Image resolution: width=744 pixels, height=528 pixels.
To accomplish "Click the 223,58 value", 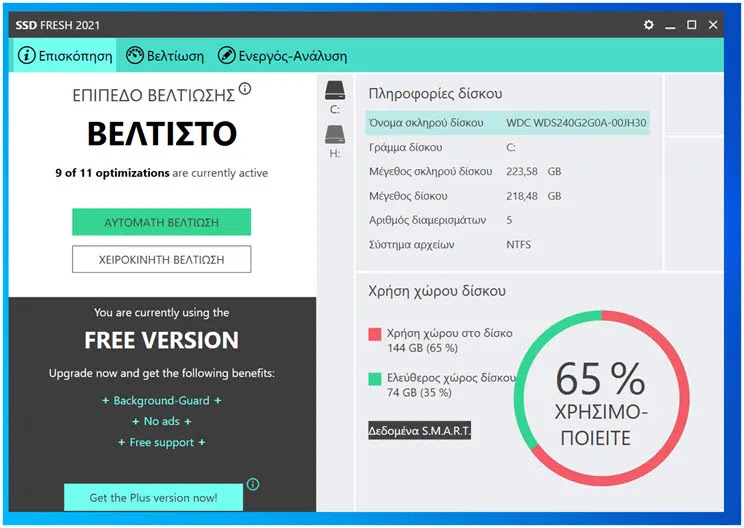I will tap(521, 171).
